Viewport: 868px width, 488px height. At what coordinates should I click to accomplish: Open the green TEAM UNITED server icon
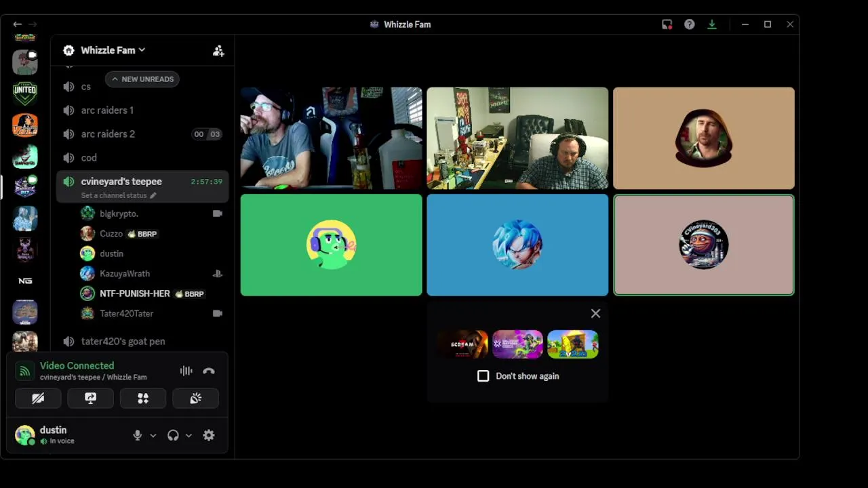[25, 94]
